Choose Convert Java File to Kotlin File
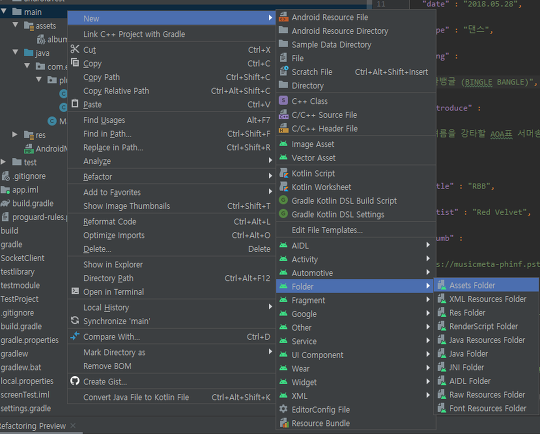Screen dimensions: 540x434 (x=172, y=397)
